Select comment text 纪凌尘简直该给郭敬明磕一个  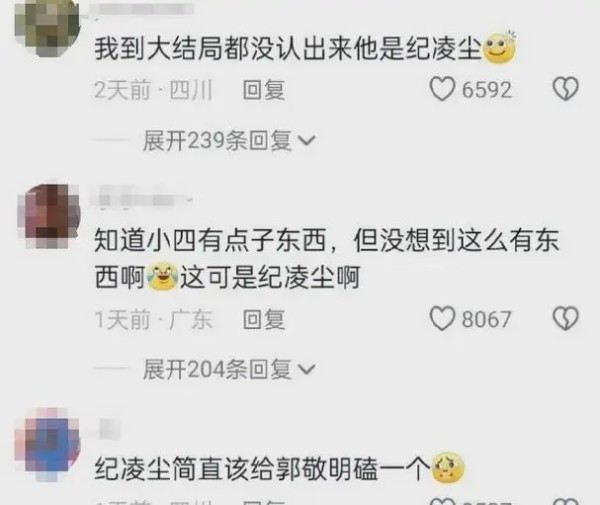click(262, 468)
